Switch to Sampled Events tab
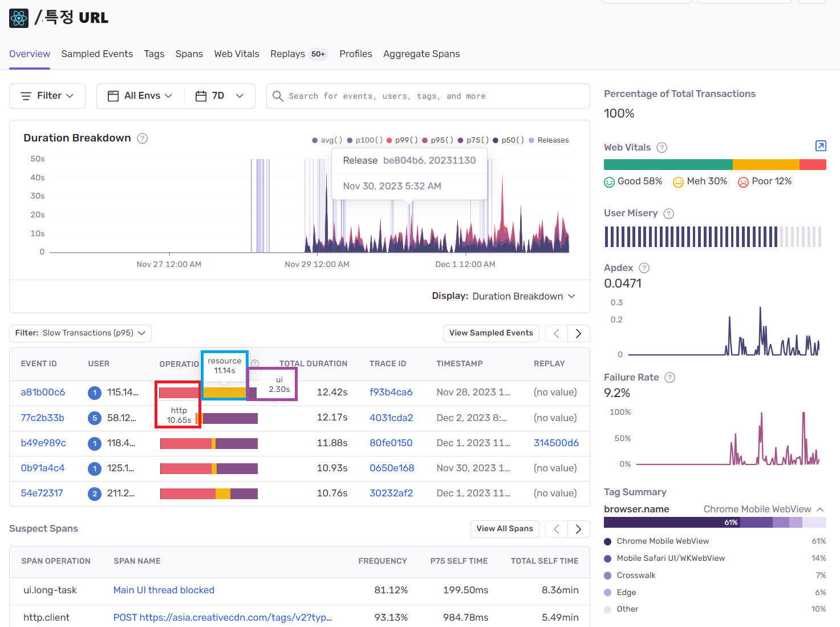The image size is (840, 627). 97,54
